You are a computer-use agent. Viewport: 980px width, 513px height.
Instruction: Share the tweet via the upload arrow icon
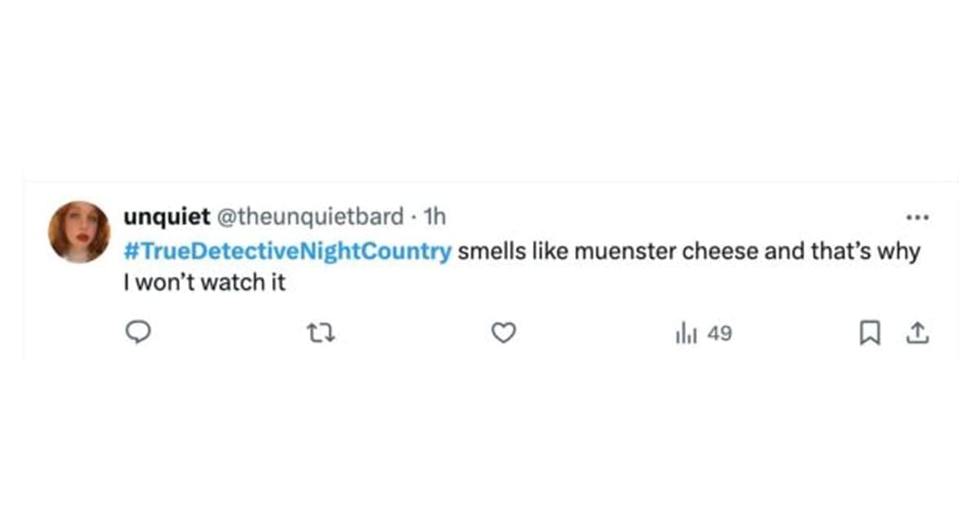coord(917,332)
